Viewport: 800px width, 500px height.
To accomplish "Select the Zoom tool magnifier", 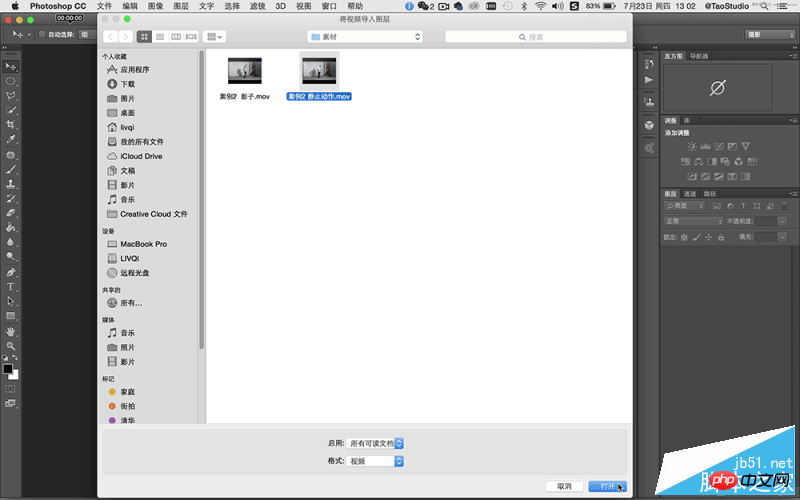I will click(10, 345).
